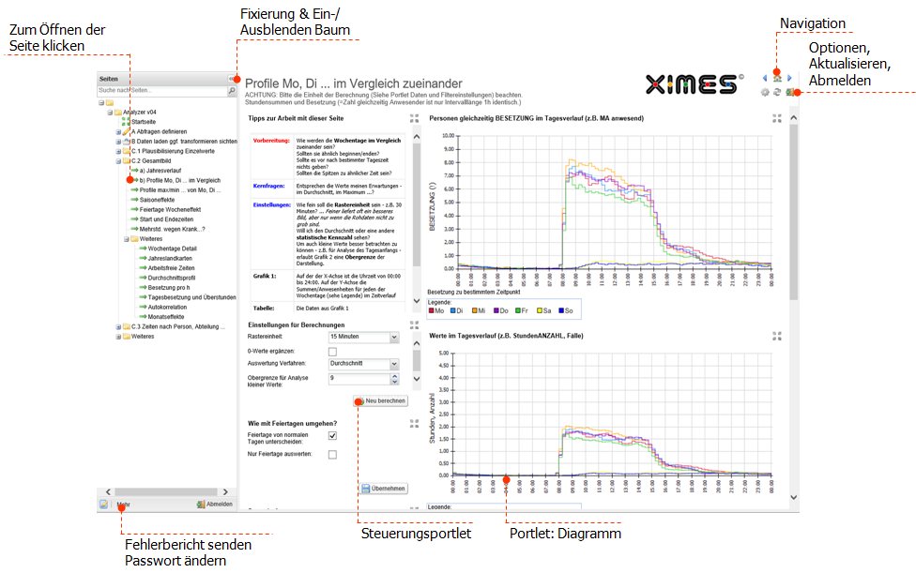Open the Jahreslandkarten page
The image size is (916, 588).
click(x=170, y=258)
